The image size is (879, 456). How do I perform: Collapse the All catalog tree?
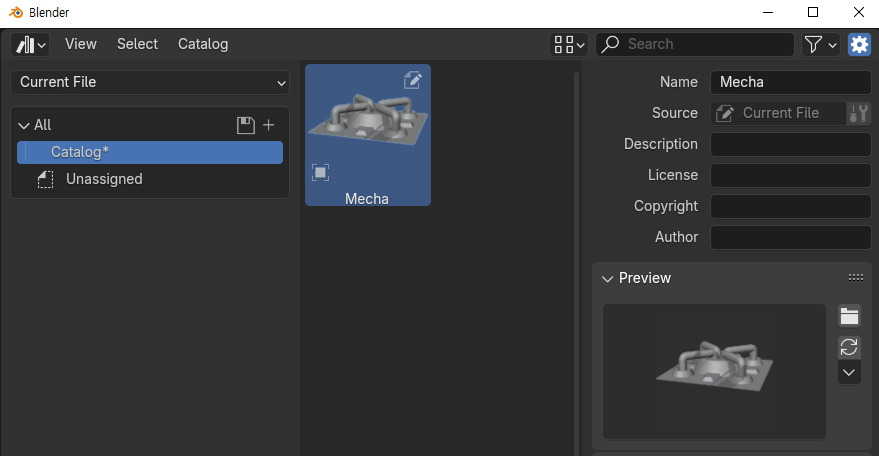[x=24, y=125]
